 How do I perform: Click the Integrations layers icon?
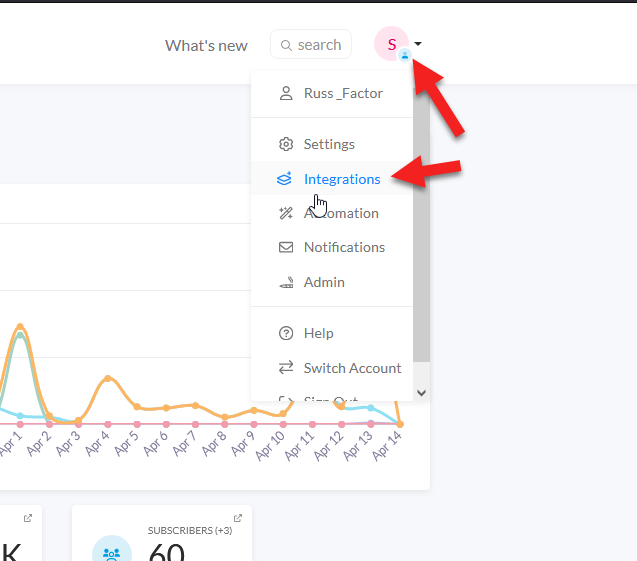(x=284, y=179)
